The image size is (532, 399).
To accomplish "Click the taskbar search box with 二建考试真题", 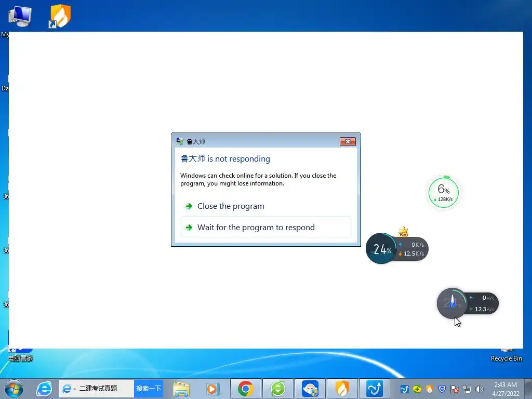I will click(x=97, y=389).
